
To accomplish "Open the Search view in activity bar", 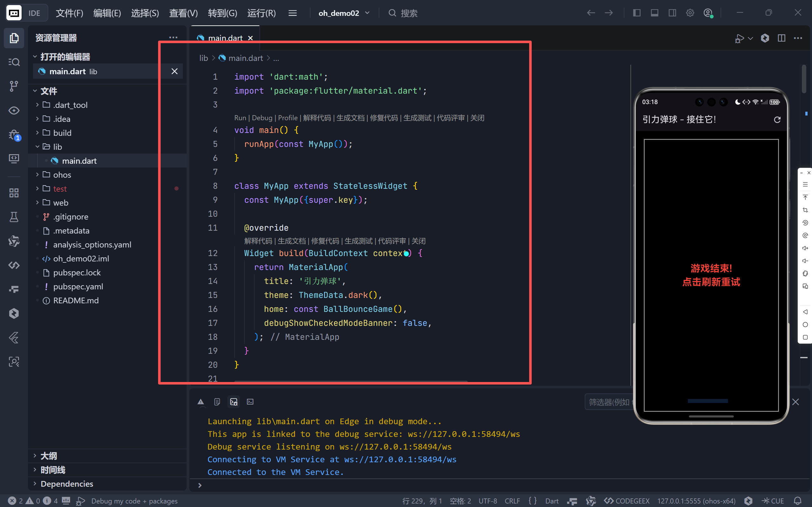I will click(x=14, y=62).
